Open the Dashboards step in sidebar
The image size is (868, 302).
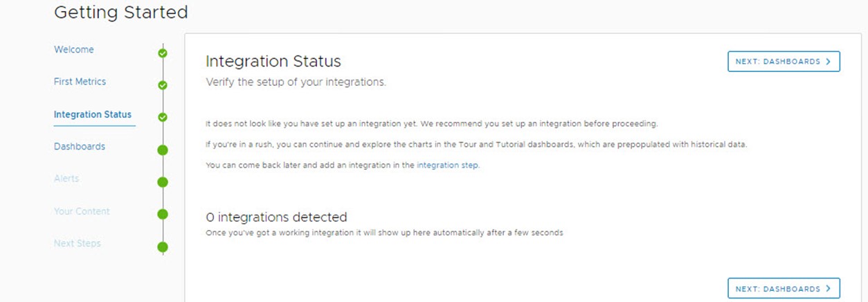point(80,147)
